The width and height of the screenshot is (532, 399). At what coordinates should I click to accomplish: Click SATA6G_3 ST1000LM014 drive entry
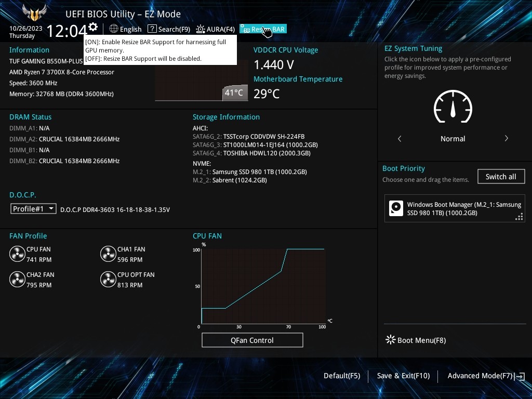coord(255,145)
